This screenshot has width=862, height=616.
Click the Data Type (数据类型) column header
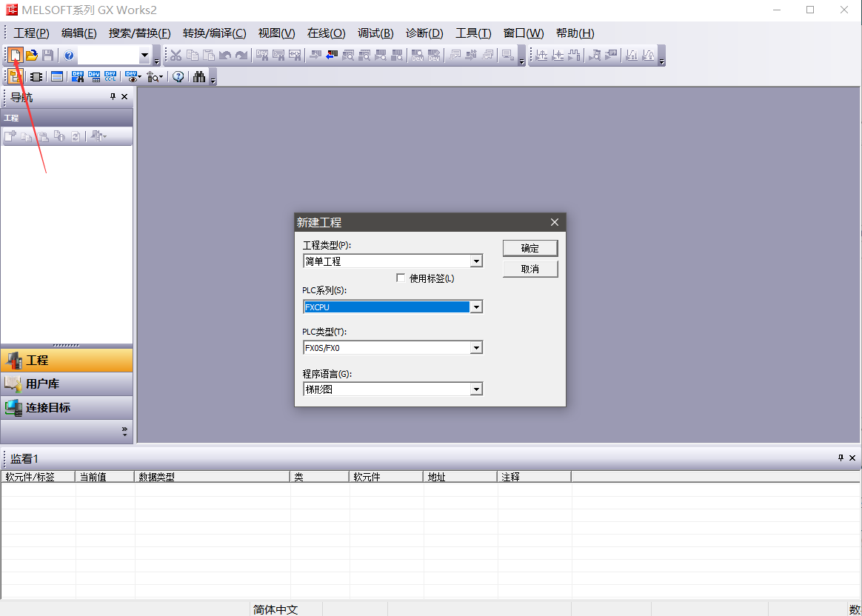click(x=213, y=476)
